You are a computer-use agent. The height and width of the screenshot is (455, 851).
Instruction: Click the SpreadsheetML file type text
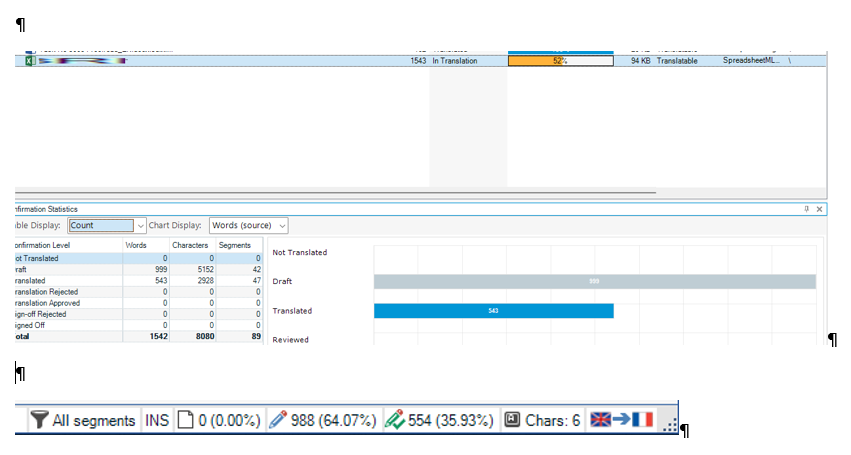point(751,60)
